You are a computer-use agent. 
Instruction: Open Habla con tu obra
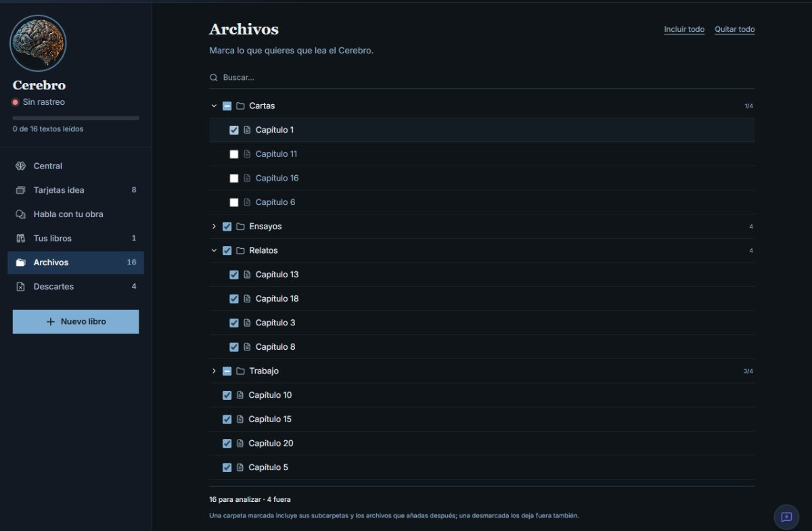click(76, 214)
